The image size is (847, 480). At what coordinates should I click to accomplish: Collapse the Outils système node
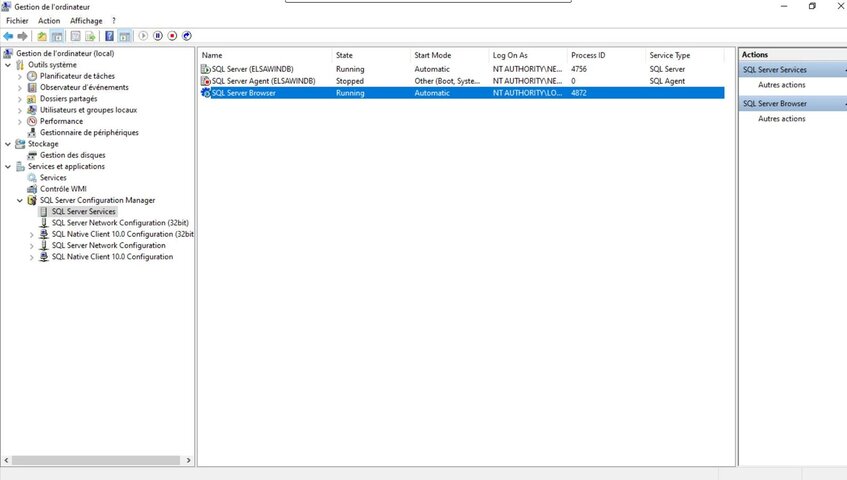(x=8, y=65)
